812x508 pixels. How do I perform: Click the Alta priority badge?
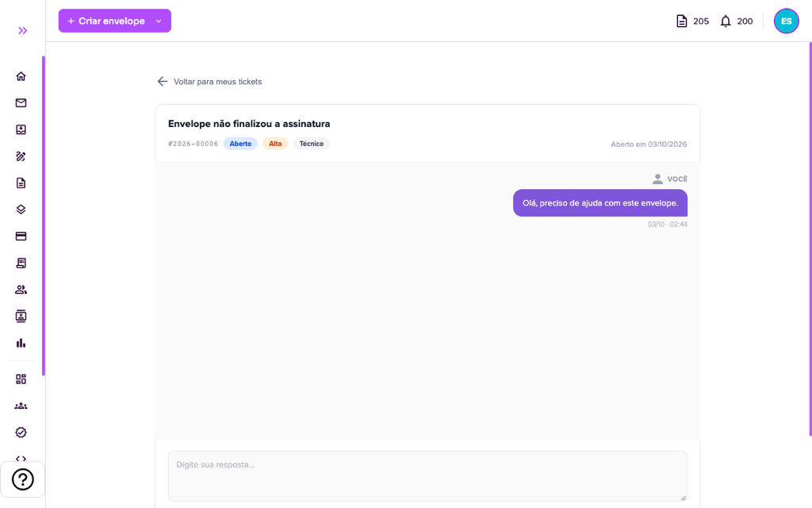pyautogui.click(x=275, y=144)
